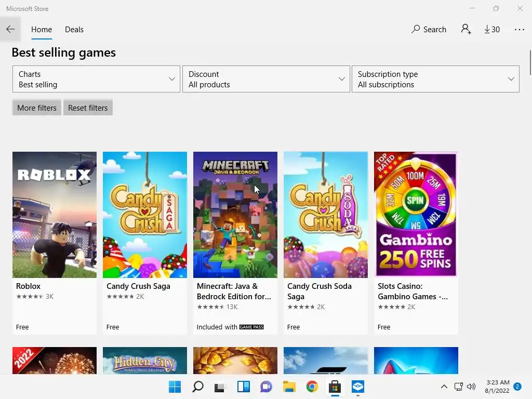Screen dimensions: 532x399
Task: Open the Gambino 250 Free Spins artwork
Action: [416, 215]
